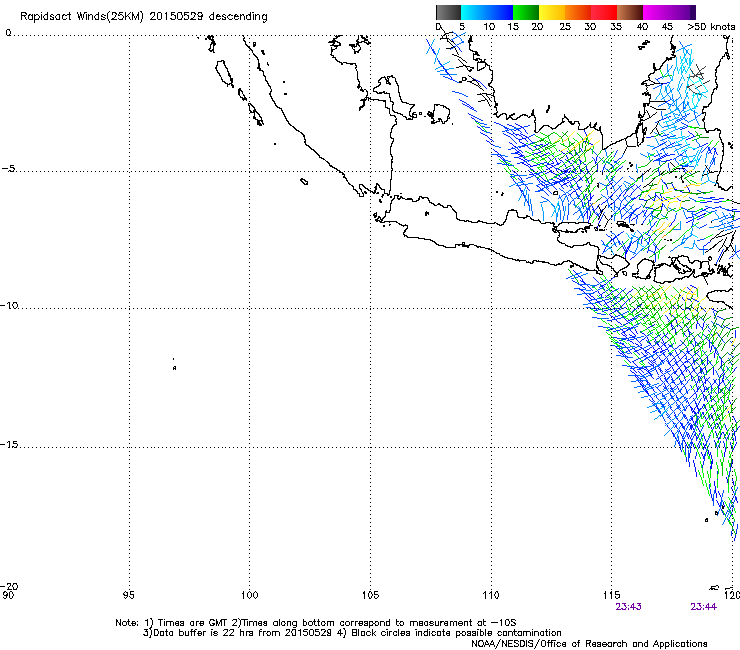The height and width of the screenshot is (650, 740).
Task: Click the latitude '0' label at the left axis
Action: pyautogui.click(x=8, y=33)
